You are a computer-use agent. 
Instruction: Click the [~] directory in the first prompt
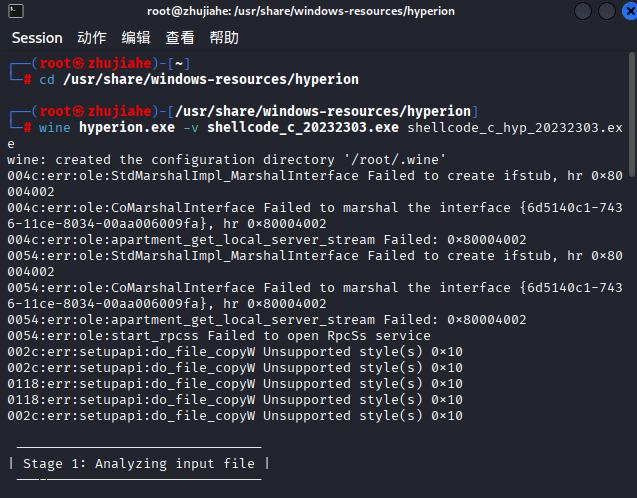(x=179, y=63)
